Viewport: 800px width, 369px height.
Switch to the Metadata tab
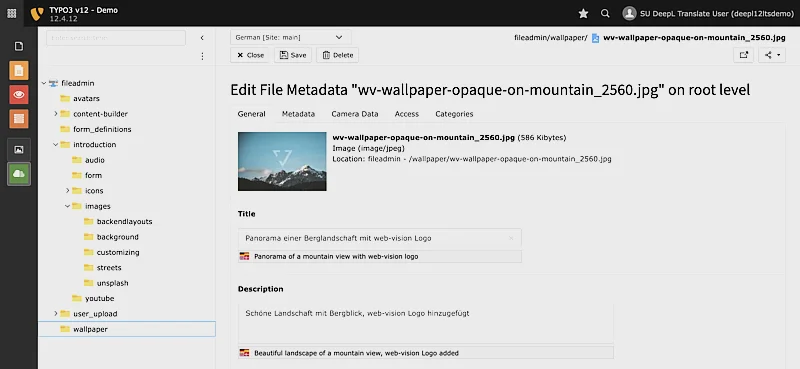coord(298,114)
